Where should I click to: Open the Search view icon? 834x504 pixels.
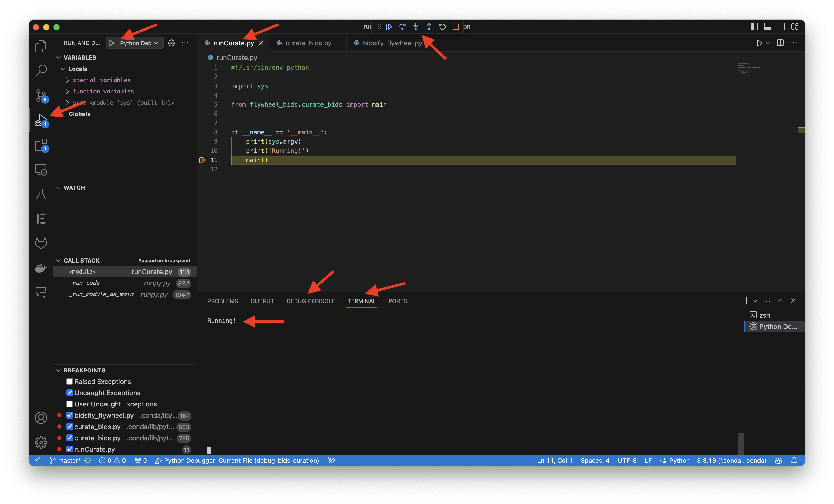point(41,71)
